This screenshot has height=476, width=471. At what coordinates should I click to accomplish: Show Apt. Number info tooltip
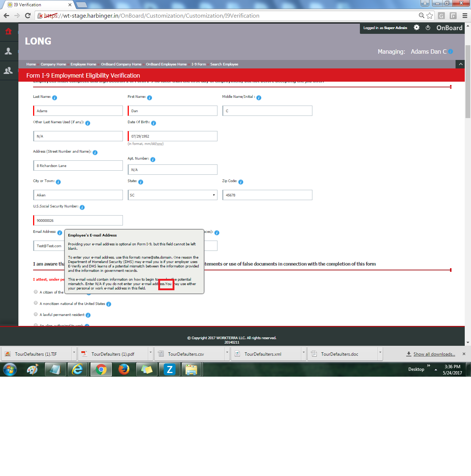pyautogui.click(x=153, y=160)
